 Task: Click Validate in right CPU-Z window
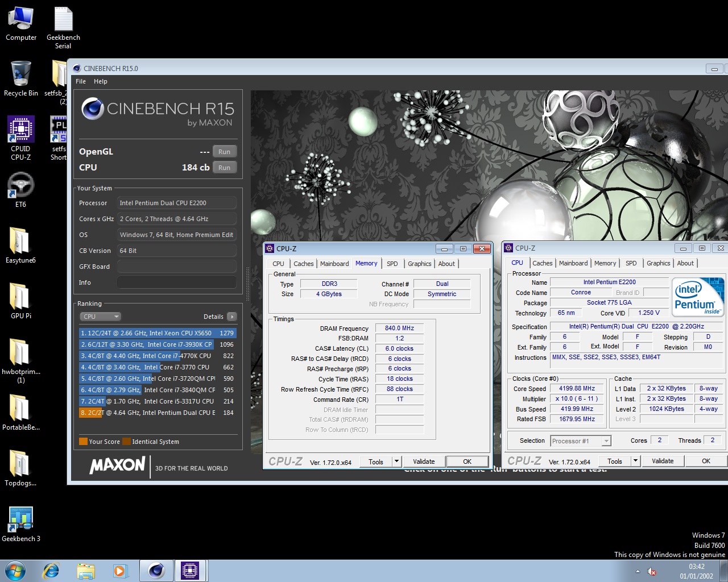pos(663,461)
